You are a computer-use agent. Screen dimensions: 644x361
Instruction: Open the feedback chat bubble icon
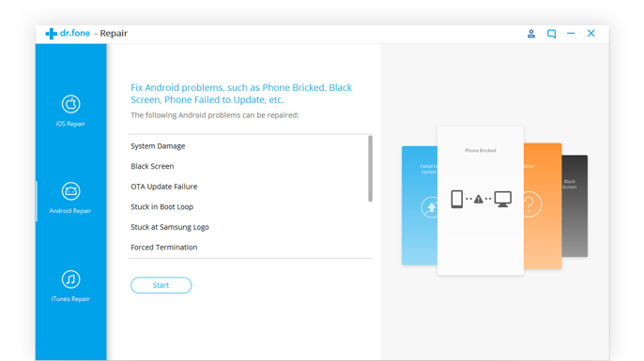[551, 34]
